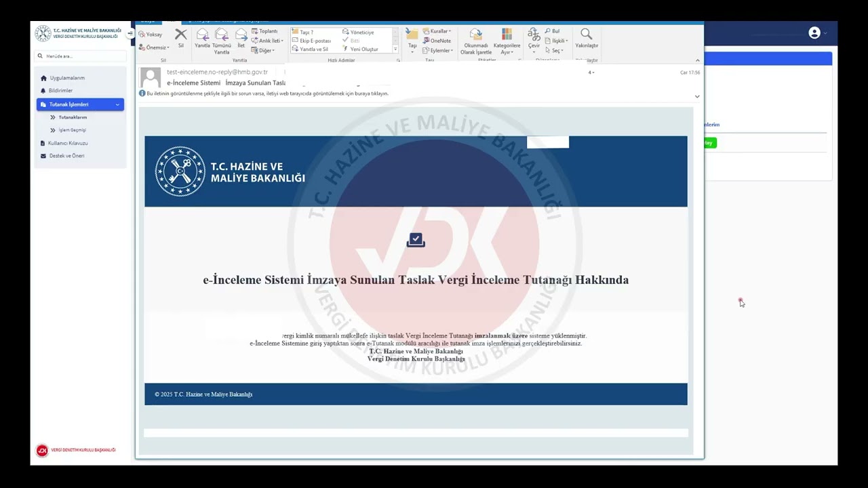Click the envelope icon beside Destek ve Öneri

tap(43, 156)
